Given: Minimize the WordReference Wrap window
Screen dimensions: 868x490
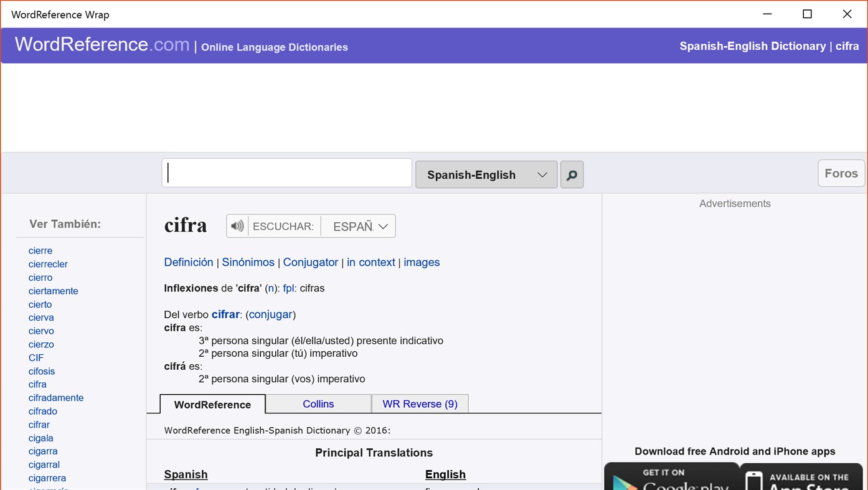Looking at the screenshot, I should [x=767, y=14].
